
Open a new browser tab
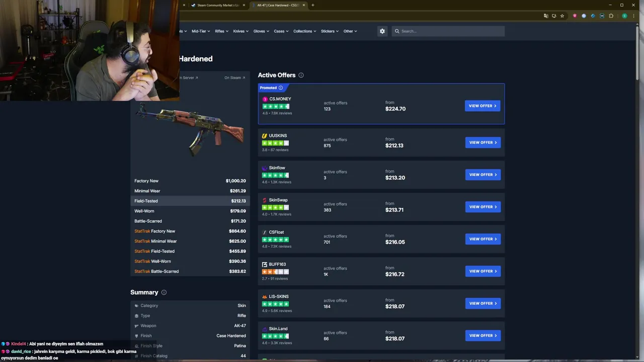point(313,5)
